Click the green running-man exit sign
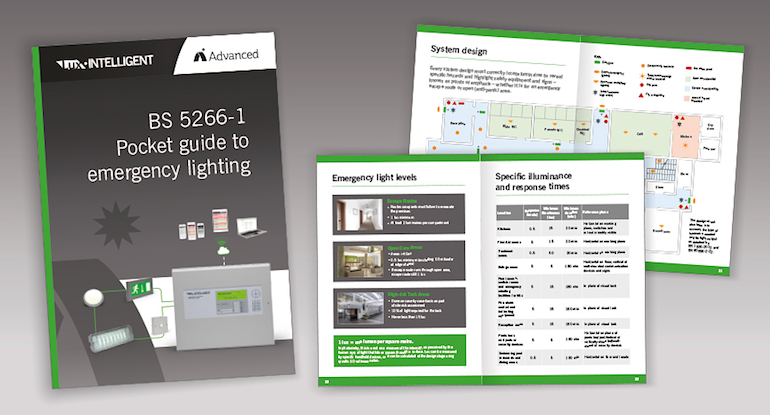The width and height of the screenshot is (770, 415). click(140, 289)
